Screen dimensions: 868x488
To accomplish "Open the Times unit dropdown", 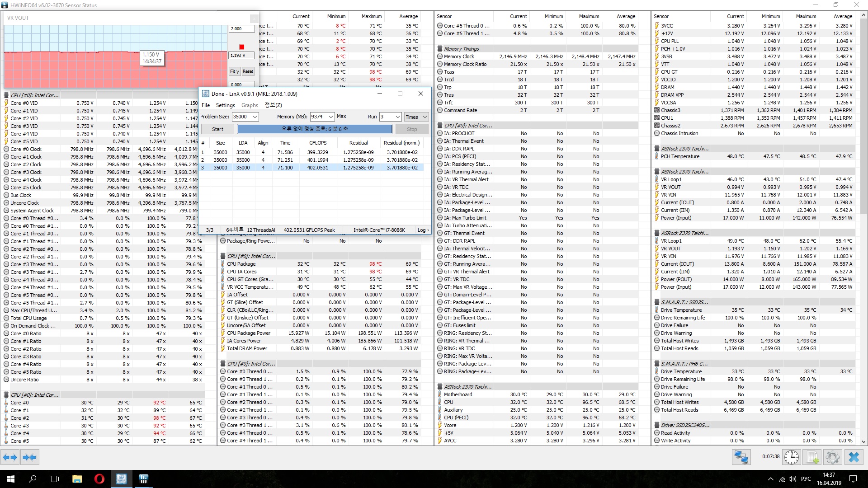I will pyautogui.click(x=425, y=117).
